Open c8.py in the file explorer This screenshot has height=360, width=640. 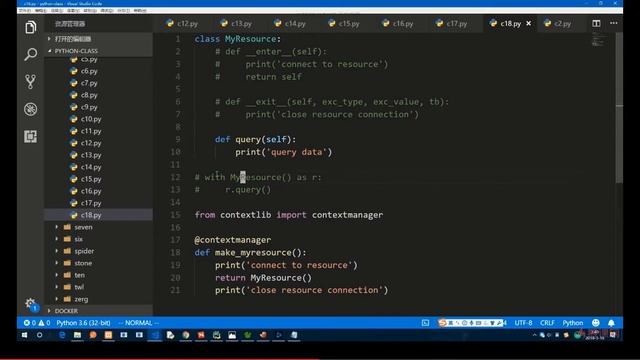89,95
